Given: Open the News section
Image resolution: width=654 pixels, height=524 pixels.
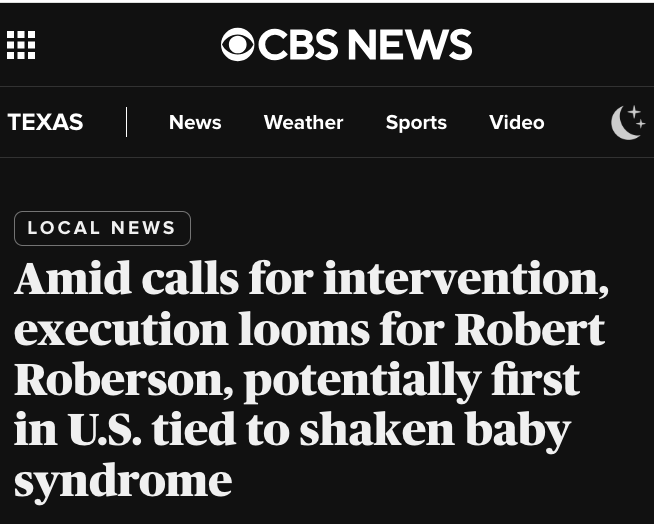Looking at the screenshot, I should click(x=195, y=122).
